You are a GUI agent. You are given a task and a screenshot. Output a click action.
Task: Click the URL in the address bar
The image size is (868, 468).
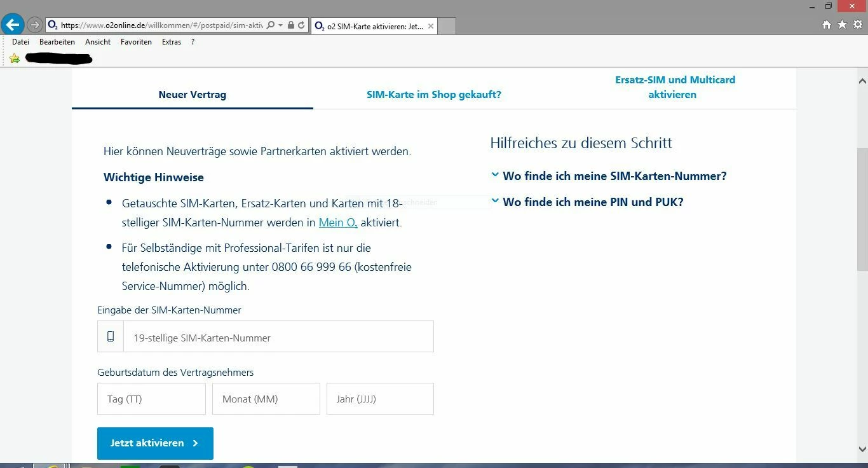pyautogui.click(x=161, y=25)
